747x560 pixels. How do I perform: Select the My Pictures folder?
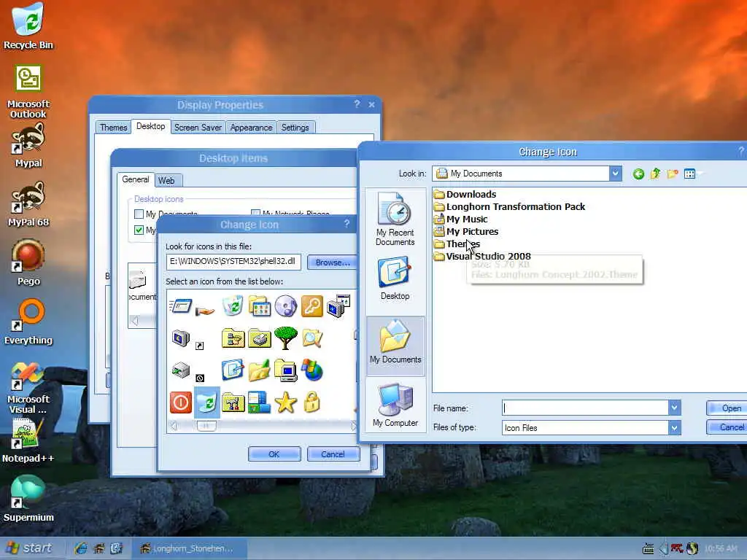466,231
